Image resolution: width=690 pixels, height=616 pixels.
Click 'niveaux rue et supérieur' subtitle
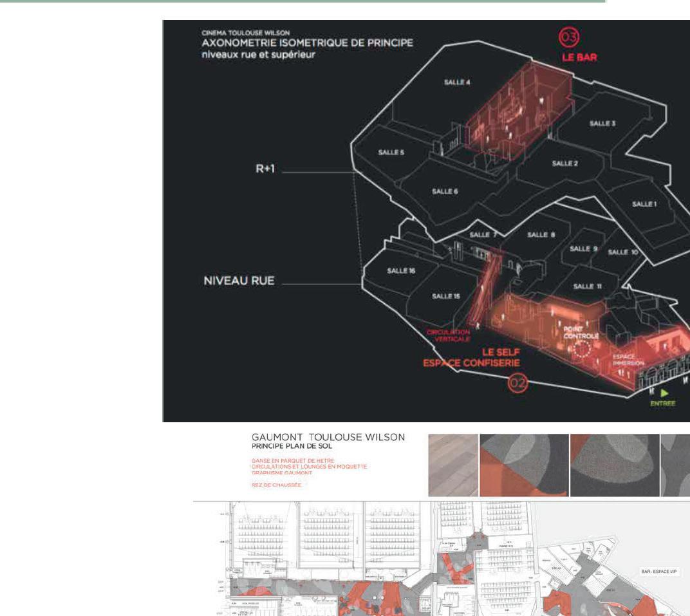[x=258, y=55]
